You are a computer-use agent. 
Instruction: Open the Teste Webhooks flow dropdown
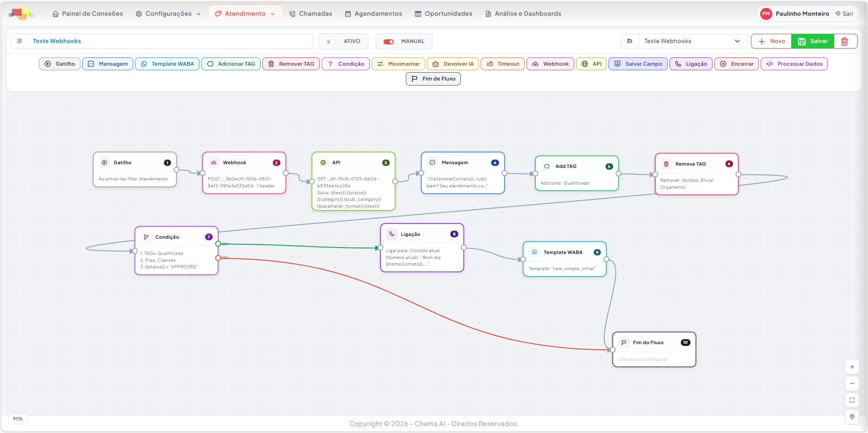pyautogui.click(x=692, y=41)
